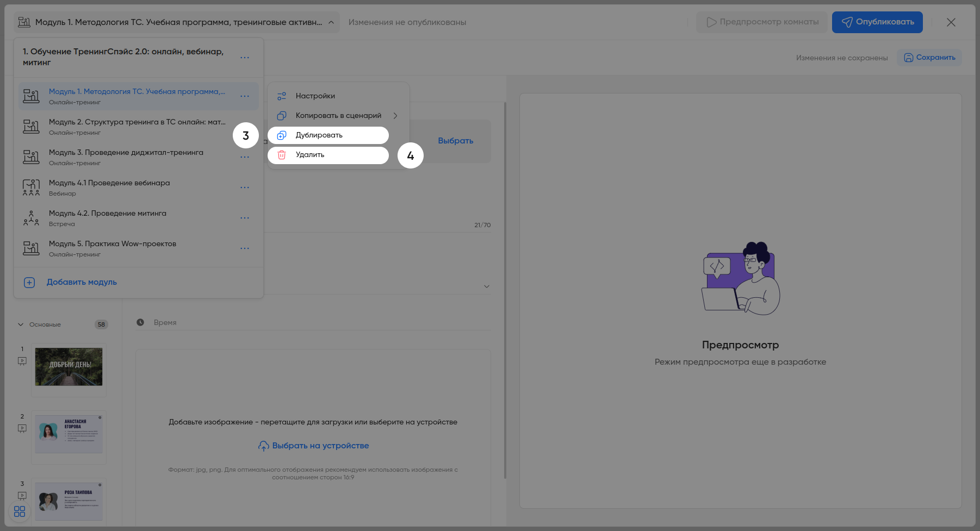Select Модуль 2. Структура тренинга module
980x531 pixels.
pyautogui.click(x=139, y=127)
